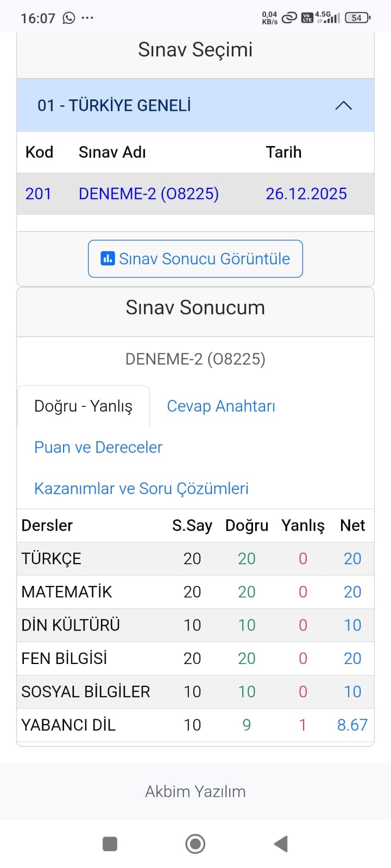
Task: Tap the 4.5G signal strength icon
Action: point(327,17)
